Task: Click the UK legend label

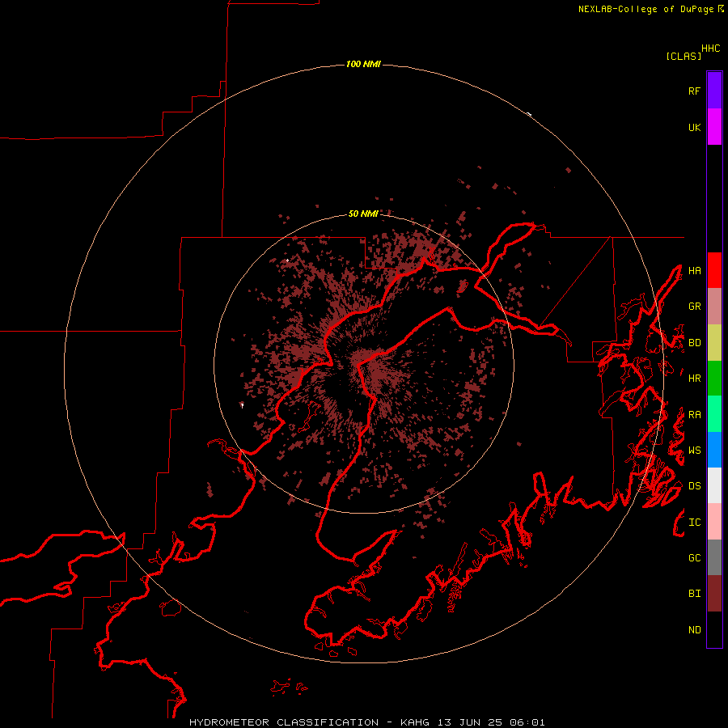Action: tap(694, 127)
